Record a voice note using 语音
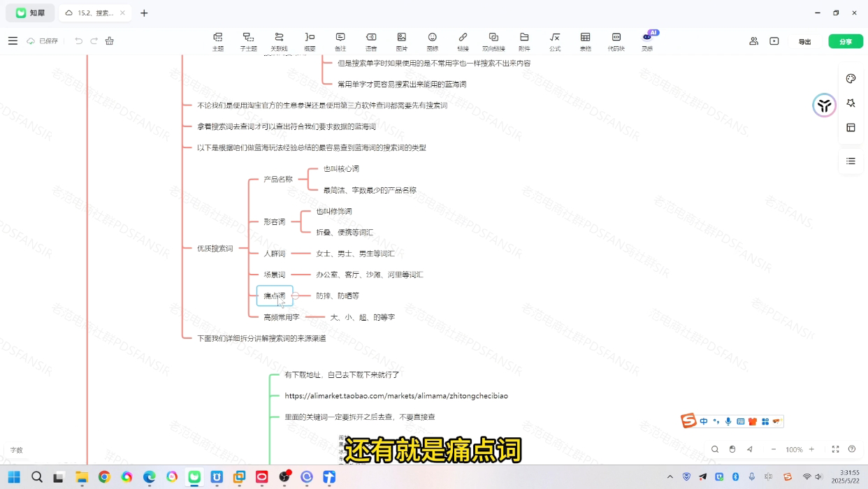The width and height of the screenshot is (868, 489). [371, 41]
